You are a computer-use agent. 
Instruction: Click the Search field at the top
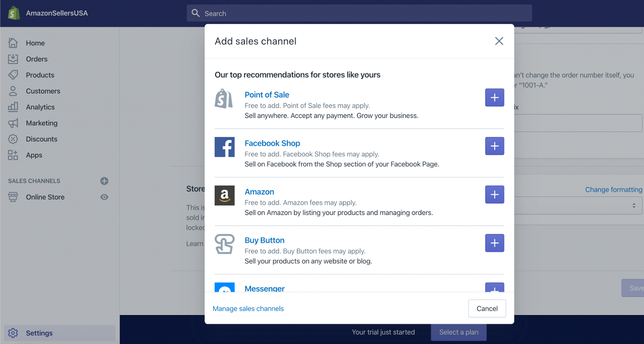coord(359,13)
